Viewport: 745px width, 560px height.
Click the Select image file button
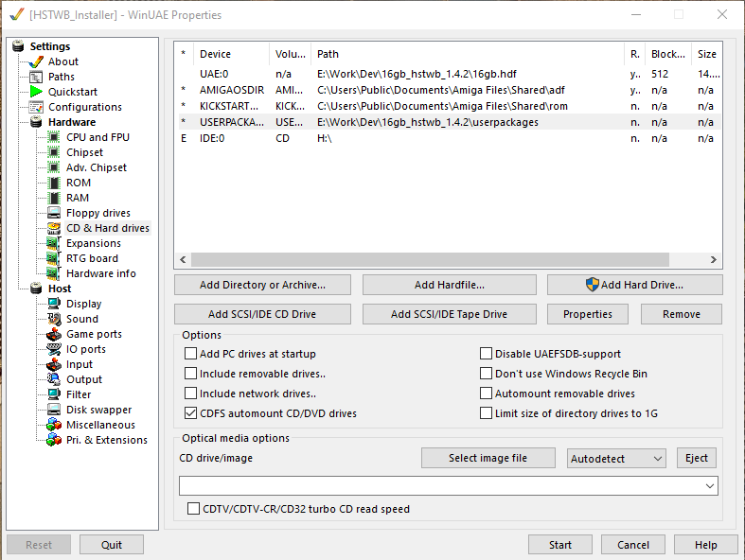click(488, 458)
